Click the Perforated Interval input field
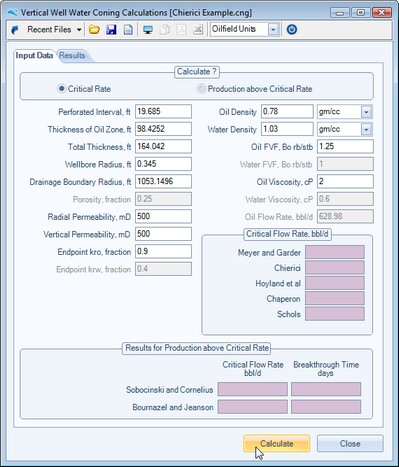This screenshot has height=467, width=399. click(163, 111)
